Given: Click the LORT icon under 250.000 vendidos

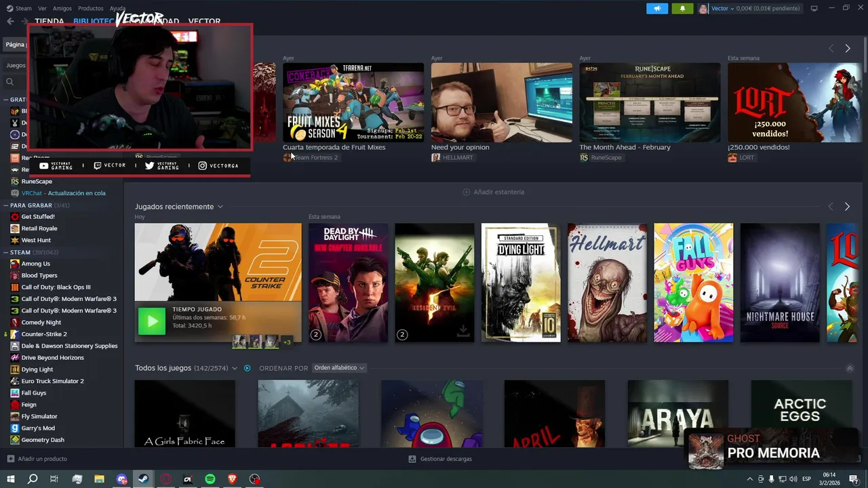Looking at the screenshot, I should (x=732, y=157).
